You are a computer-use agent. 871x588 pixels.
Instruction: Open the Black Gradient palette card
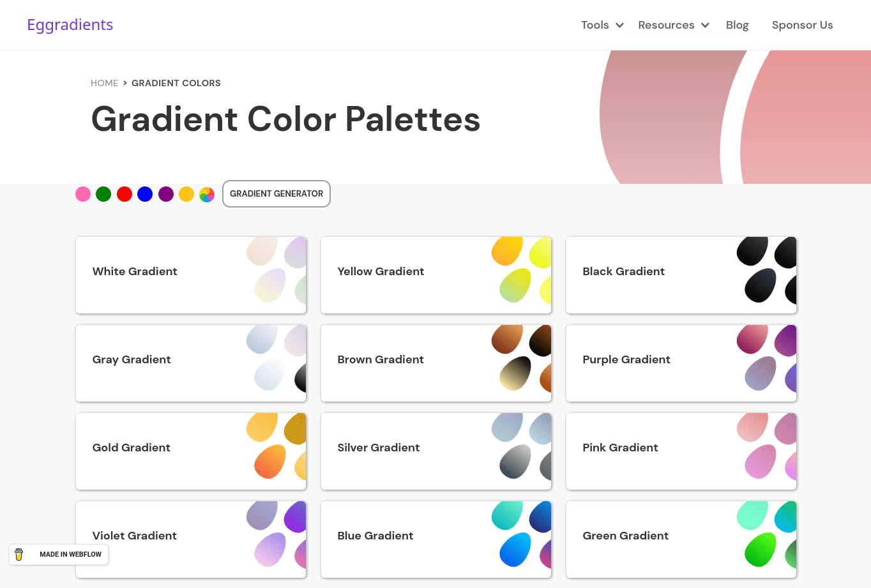(681, 275)
